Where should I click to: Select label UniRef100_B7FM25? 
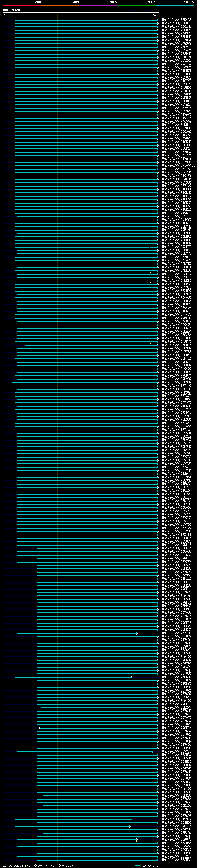pos(177,345)
